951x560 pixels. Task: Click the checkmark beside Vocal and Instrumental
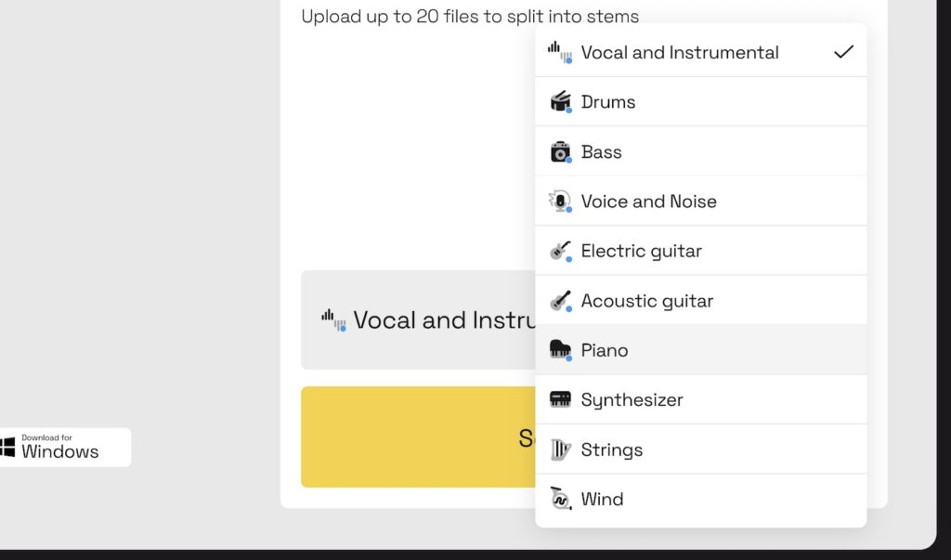[x=842, y=52]
